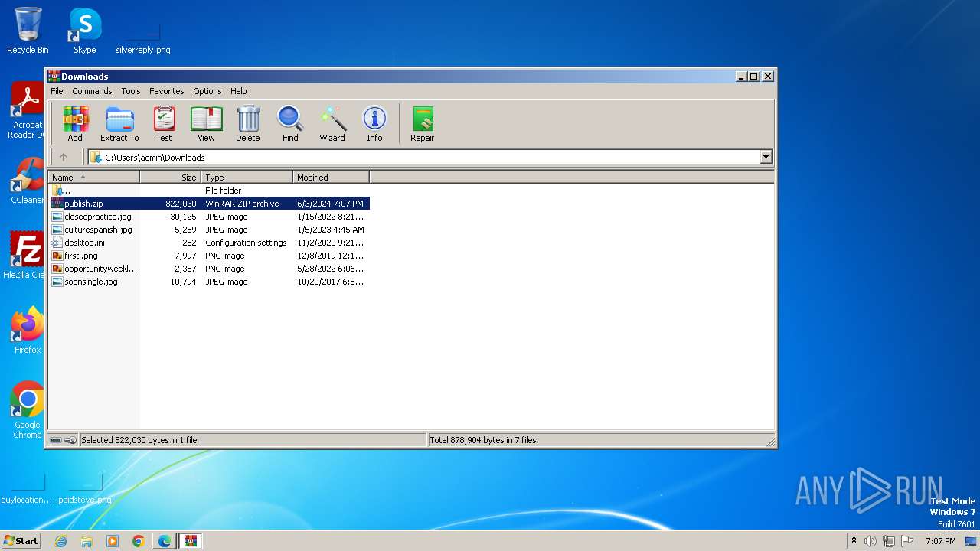Click the Repair archive icon
This screenshot has height=551, width=980.
click(423, 124)
